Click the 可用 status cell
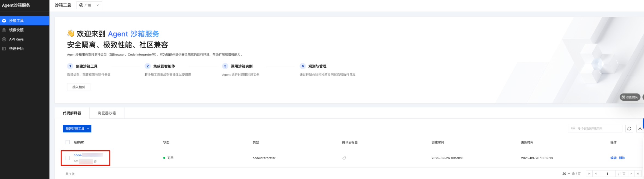This screenshot has width=644, height=179. click(x=168, y=158)
